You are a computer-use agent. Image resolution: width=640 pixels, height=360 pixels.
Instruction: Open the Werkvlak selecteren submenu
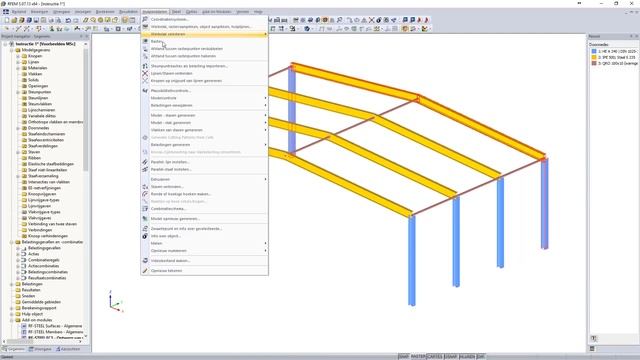(x=204, y=34)
